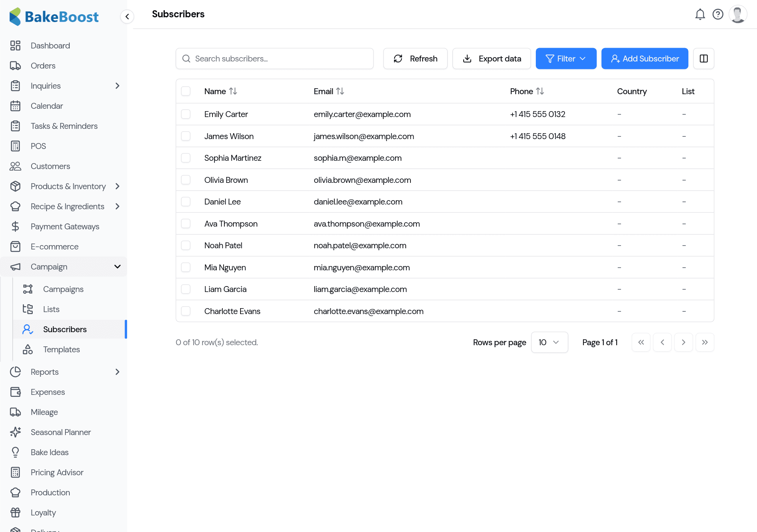The height and width of the screenshot is (532, 757).
Task: Select the Emily Carter row checkbox
Action: coord(186,114)
